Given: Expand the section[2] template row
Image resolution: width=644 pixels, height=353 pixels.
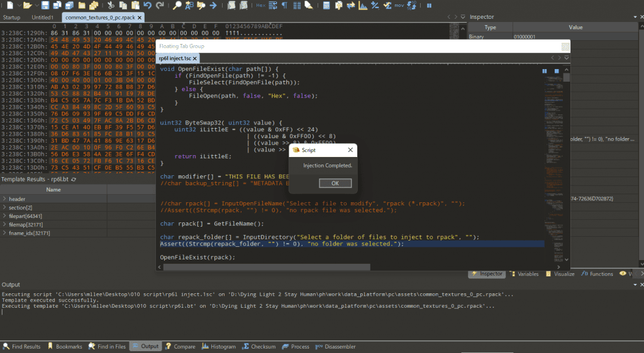Looking at the screenshot, I should pyautogui.click(x=4, y=207).
